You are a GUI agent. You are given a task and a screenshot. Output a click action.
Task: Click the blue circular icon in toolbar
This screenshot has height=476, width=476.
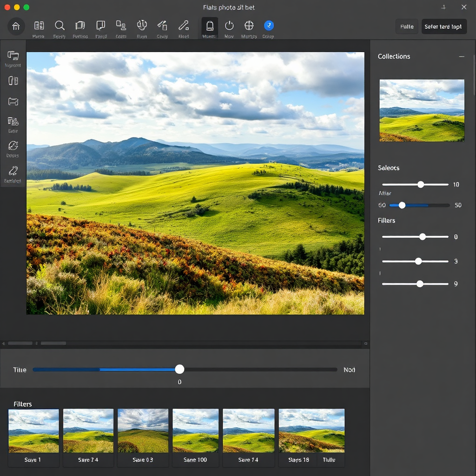(269, 26)
